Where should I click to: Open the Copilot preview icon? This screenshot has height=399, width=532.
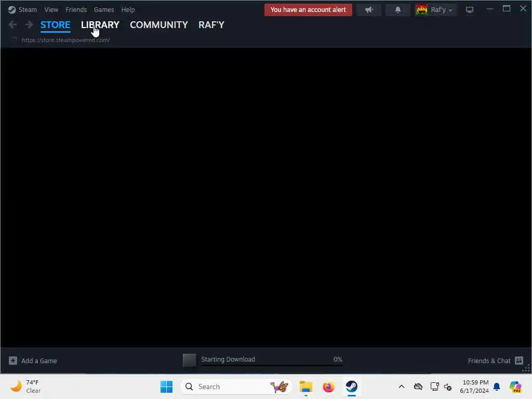[x=515, y=387]
